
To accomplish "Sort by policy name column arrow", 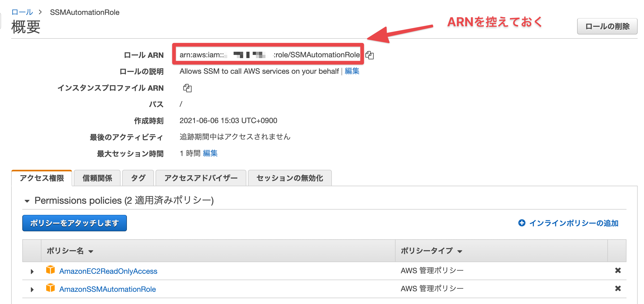I will coord(91,251).
